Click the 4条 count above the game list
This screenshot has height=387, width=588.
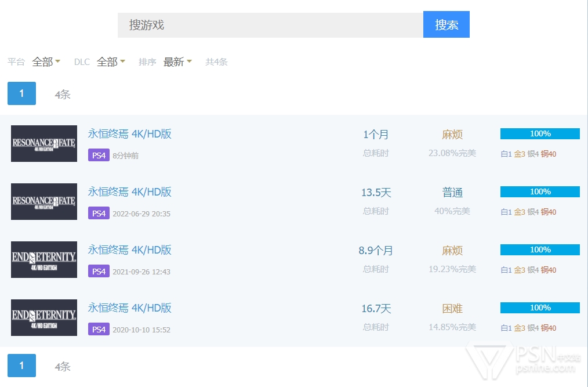(x=63, y=94)
